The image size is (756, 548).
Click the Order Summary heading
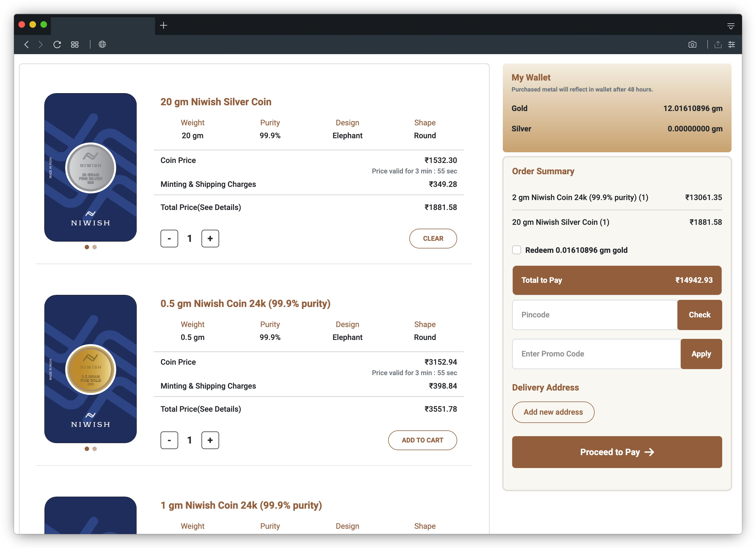(x=543, y=171)
